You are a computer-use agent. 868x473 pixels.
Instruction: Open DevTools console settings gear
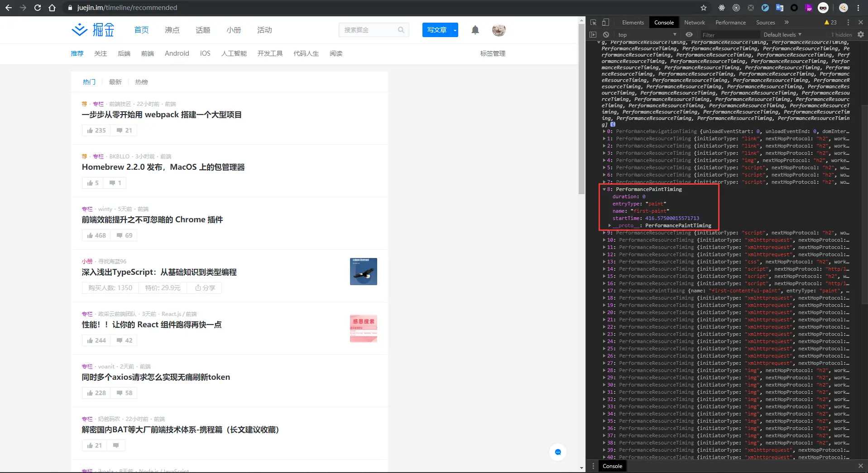861,34
